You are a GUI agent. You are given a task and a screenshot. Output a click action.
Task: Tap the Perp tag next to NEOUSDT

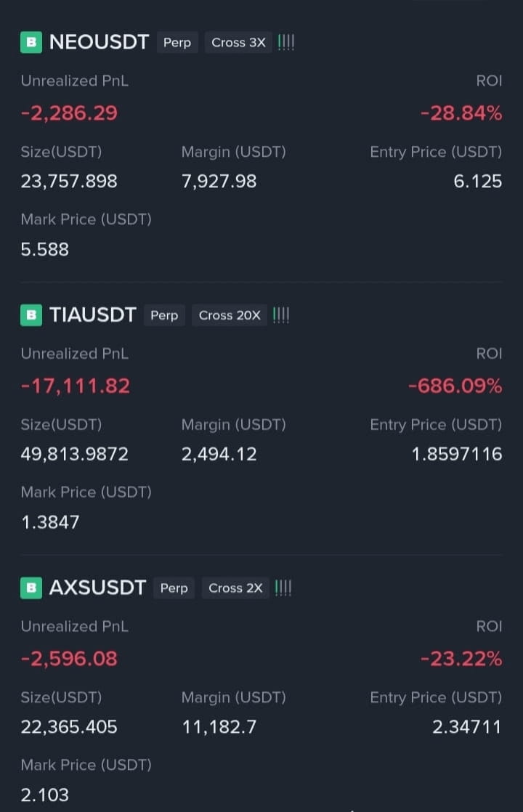coord(177,42)
